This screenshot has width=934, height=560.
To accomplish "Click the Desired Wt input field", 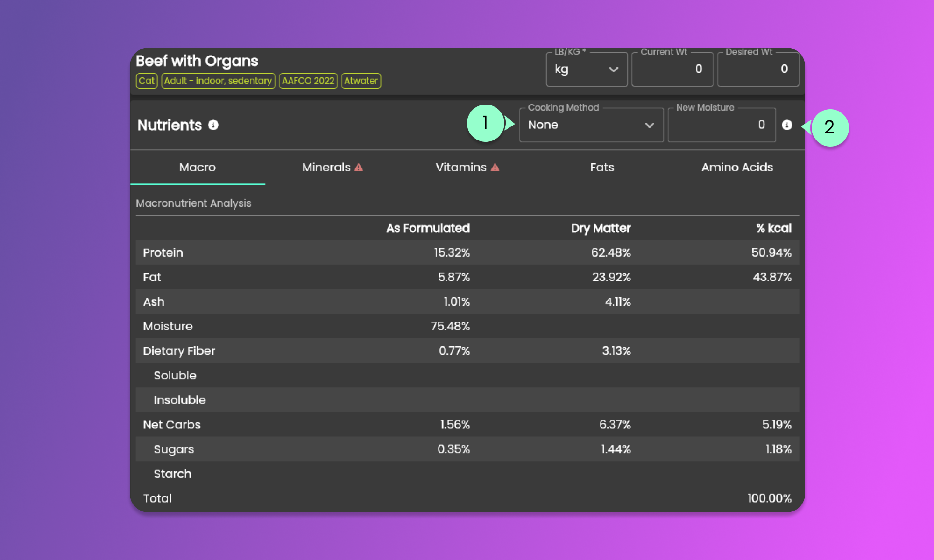I will point(757,70).
